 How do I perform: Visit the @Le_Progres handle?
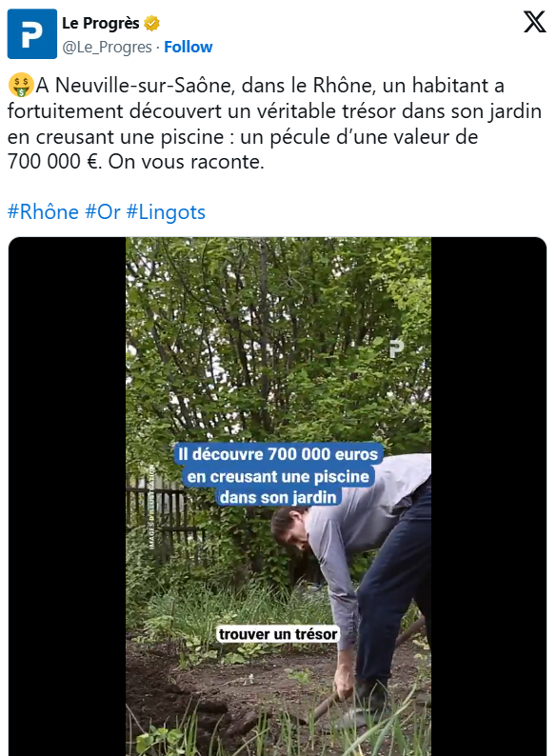tap(107, 47)
